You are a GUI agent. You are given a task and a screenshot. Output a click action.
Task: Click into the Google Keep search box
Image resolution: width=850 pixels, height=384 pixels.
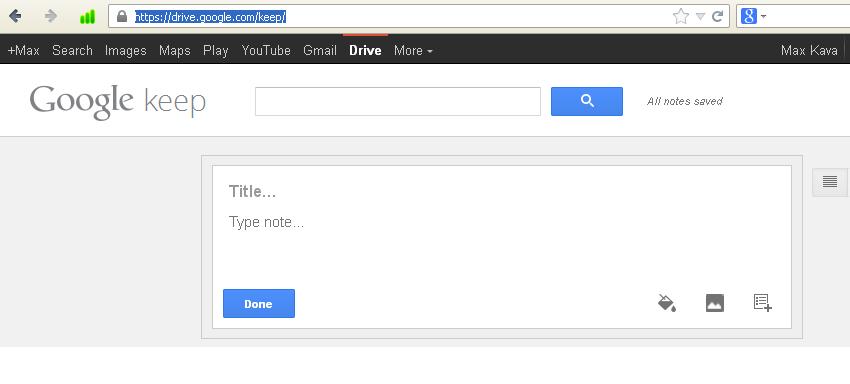[x=398, y=101]
